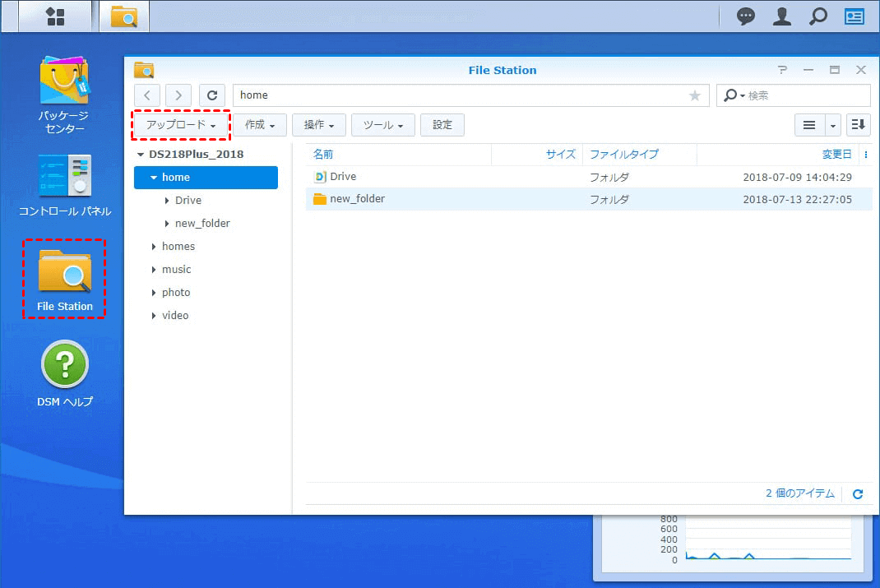Open File Station help question mark

782,70
